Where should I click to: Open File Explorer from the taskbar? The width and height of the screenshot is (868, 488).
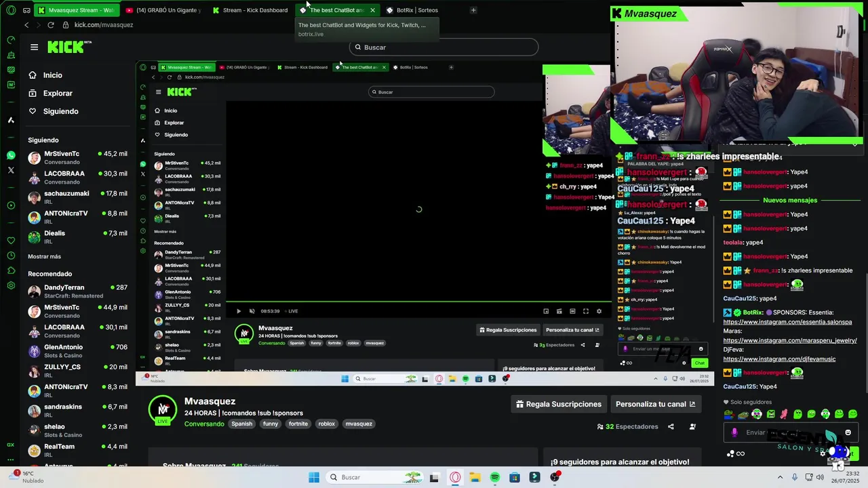point(475,477)
